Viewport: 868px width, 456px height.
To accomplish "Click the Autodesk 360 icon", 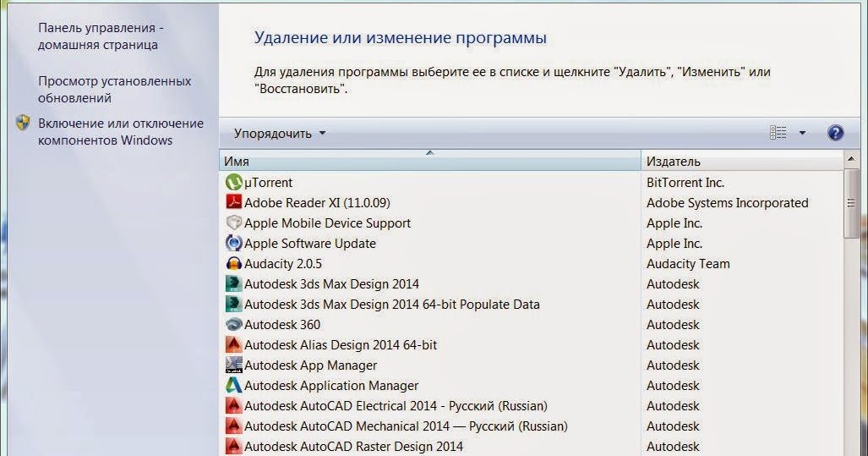I will tap(233, 324).
